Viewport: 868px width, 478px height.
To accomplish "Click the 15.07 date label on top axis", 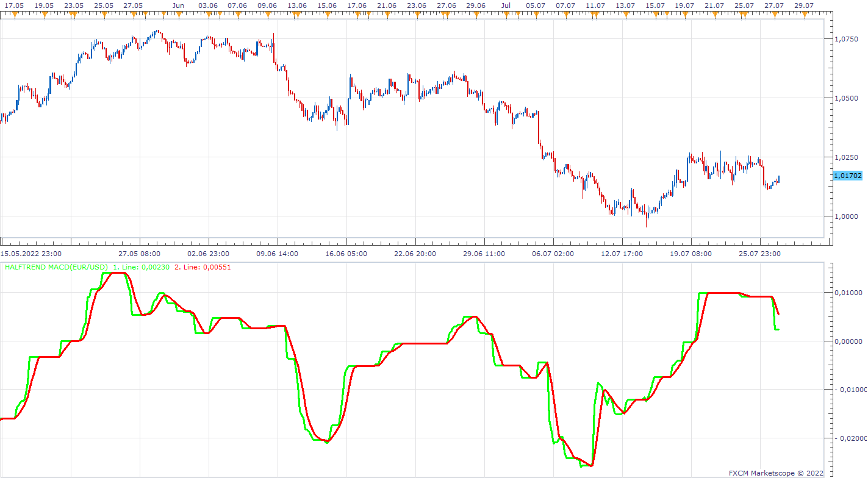I will pyautogui.click(x=655, y=5).
